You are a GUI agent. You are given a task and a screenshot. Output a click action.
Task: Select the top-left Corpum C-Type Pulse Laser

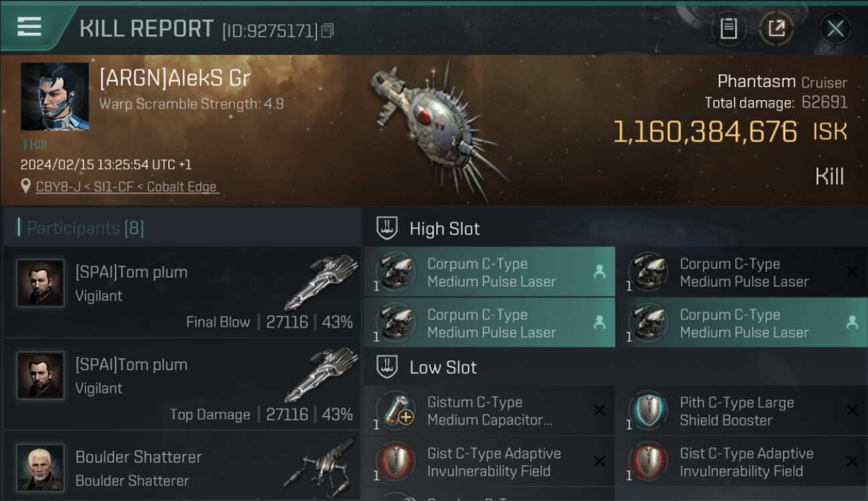coord(489,273)
